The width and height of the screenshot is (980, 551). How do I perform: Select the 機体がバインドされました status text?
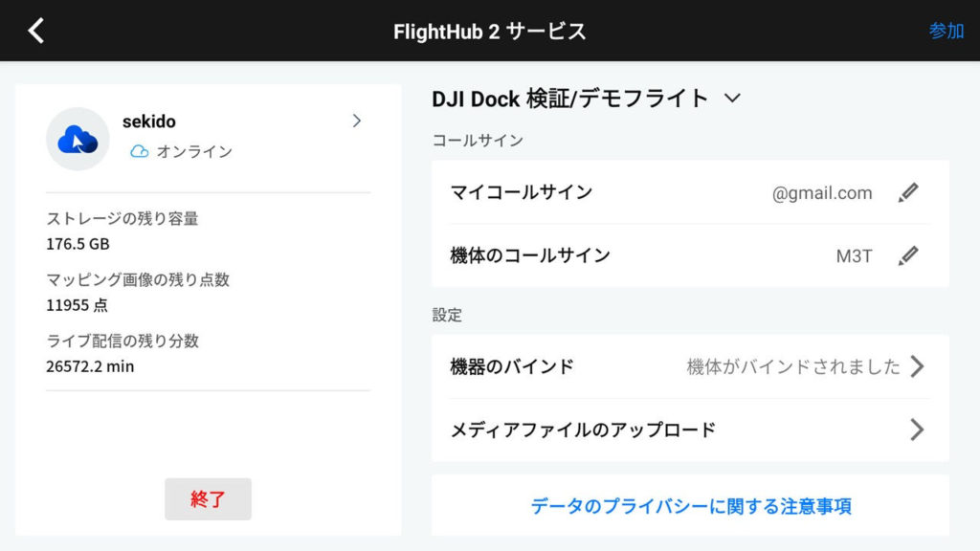point(791,366)
